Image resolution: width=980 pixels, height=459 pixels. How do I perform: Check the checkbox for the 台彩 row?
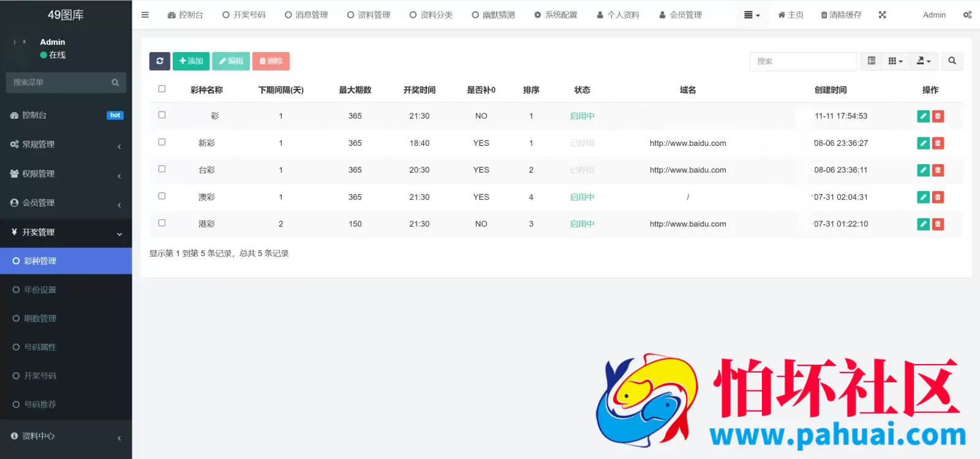click(x=162, y=169)
